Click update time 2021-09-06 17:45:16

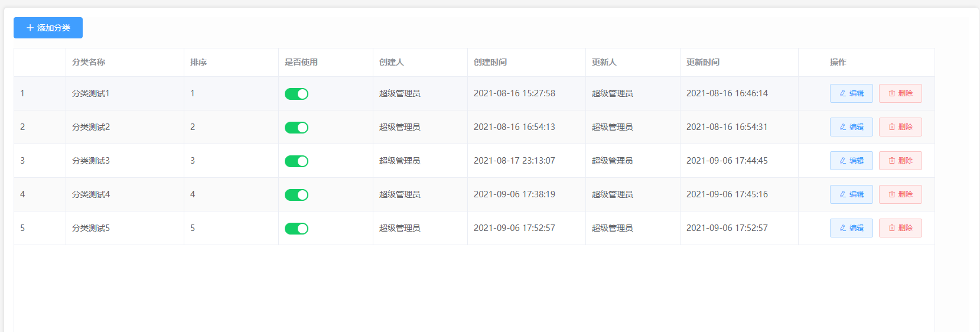click(727, 194)
